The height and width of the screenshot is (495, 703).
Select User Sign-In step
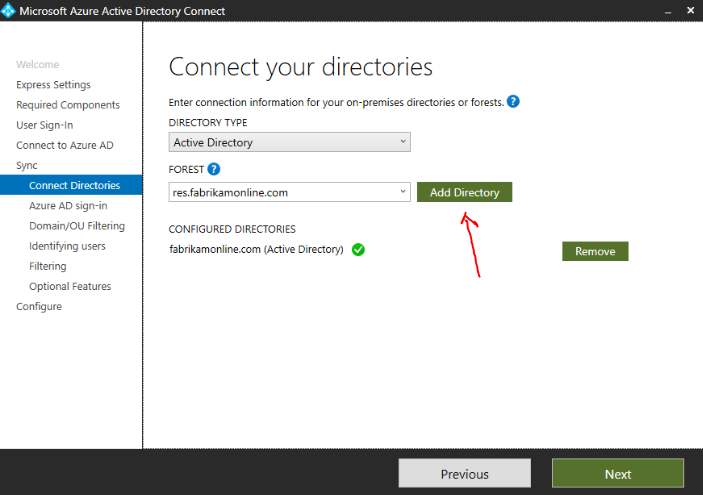tap(45, 125)
